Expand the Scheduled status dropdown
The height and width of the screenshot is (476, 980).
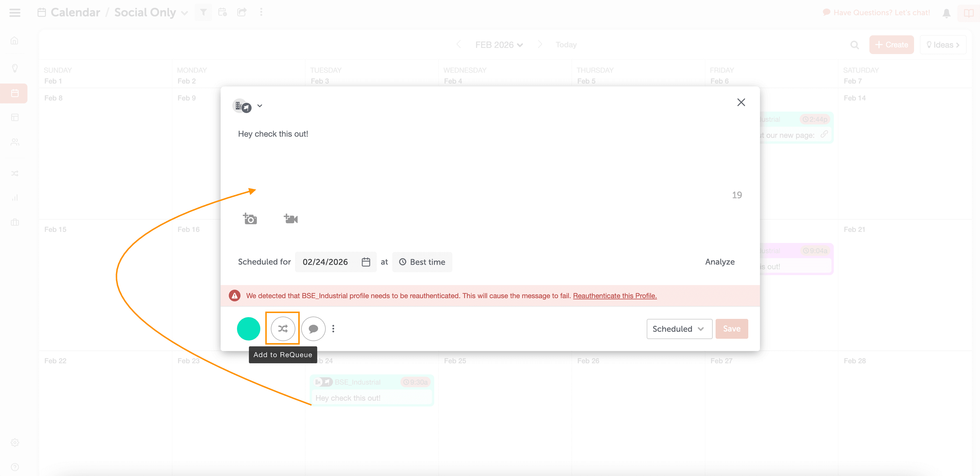click(x=679, y=329)
